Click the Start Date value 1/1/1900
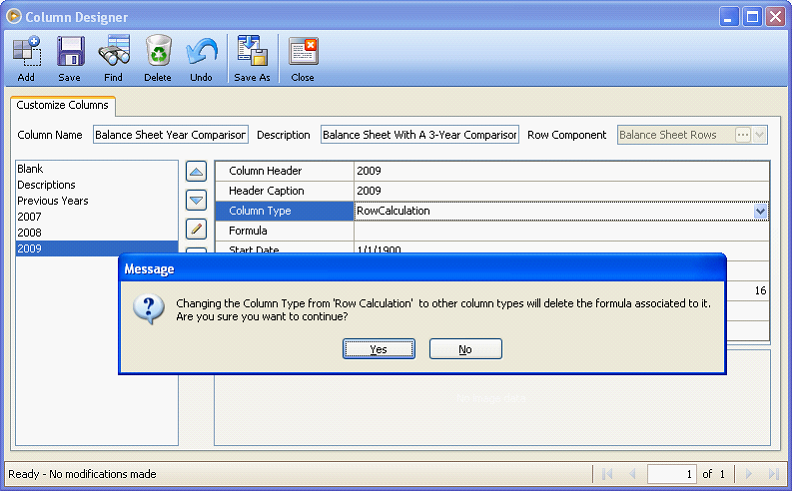Image resolution: width=793 pixels, height=492 pixels. [561, 247]
